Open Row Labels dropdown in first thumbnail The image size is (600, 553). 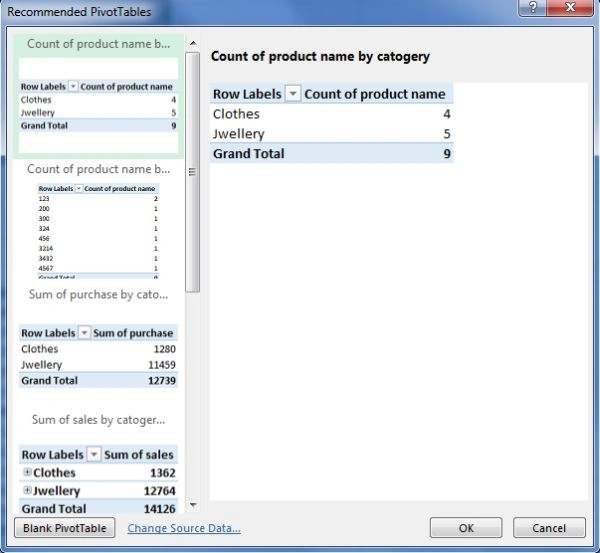pyautogui.click(x=73, y=86)
